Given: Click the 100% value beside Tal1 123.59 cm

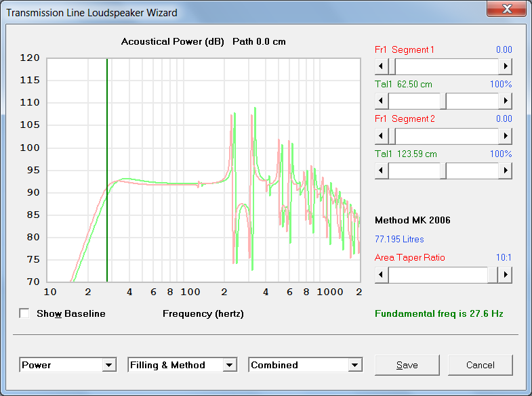Looking at the screenshot, I should pos(501,154).
